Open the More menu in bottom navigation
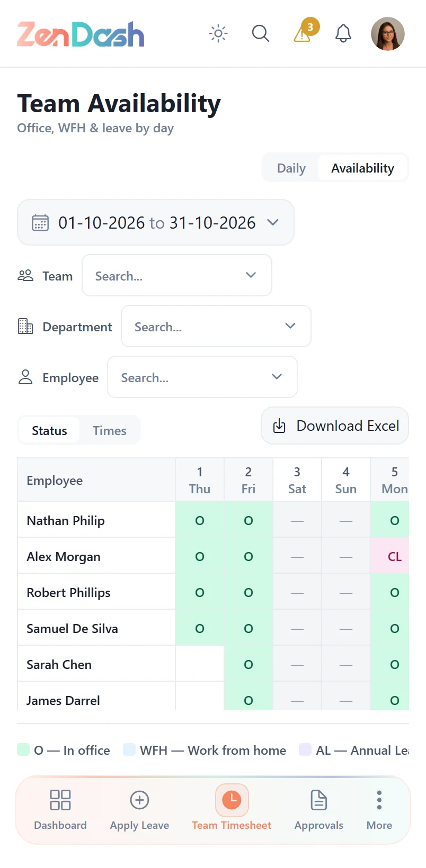 379,810
